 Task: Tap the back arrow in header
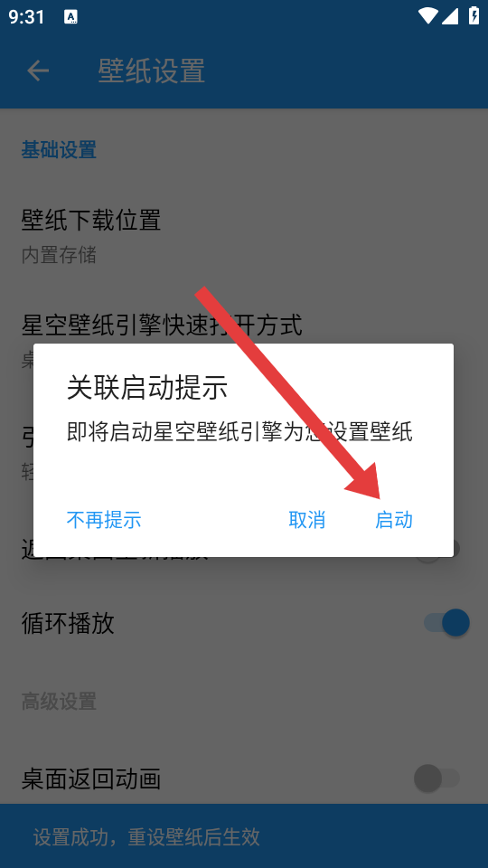point(38,71)
